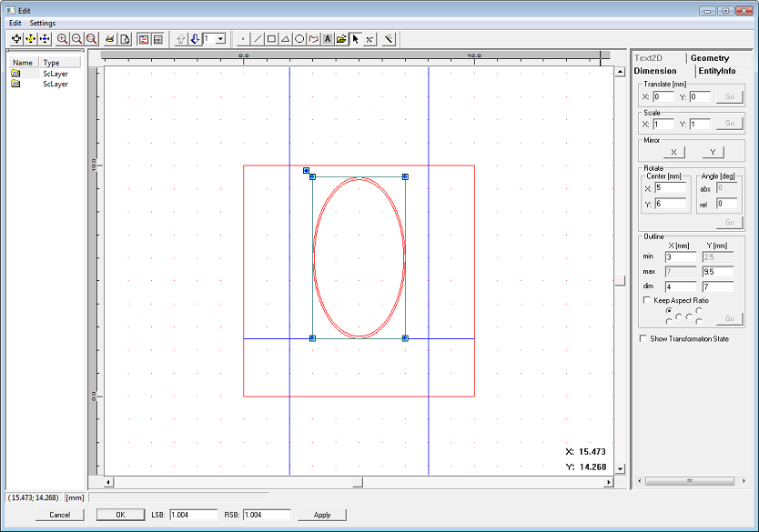Click the Mirror X button

673,152
